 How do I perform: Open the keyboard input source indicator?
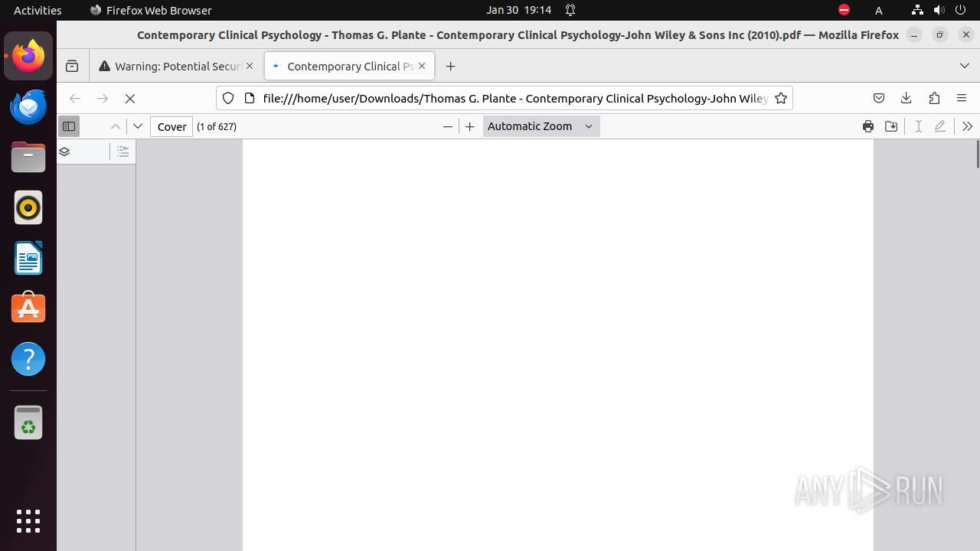click(879, 10)
